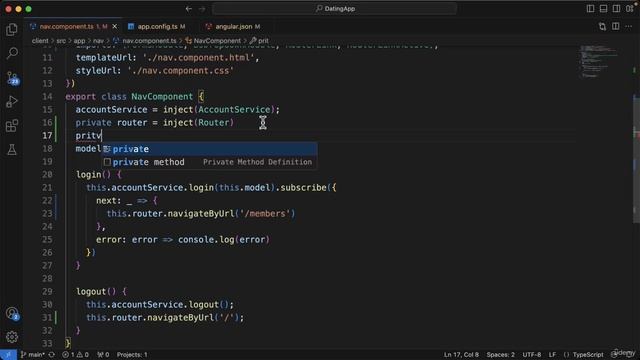Click the DatingApp command center search
This screenshot has width=640, height=360.
(335, 9)
